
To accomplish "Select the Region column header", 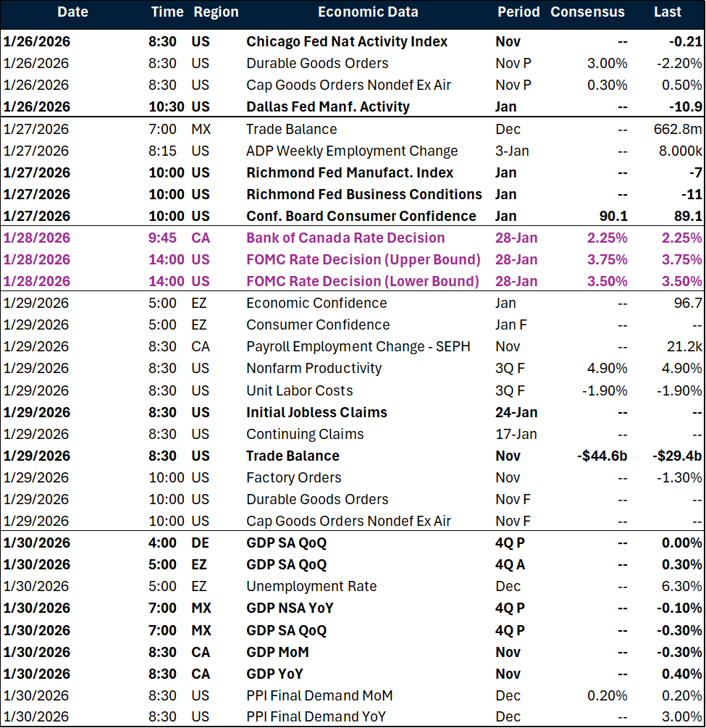I will click(x=216, y=12).
